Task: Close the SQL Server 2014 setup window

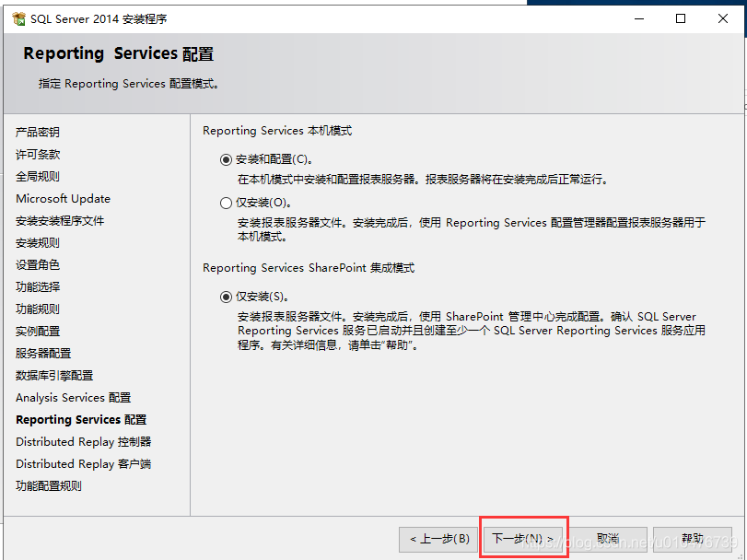Action: [x=723, y=18]
